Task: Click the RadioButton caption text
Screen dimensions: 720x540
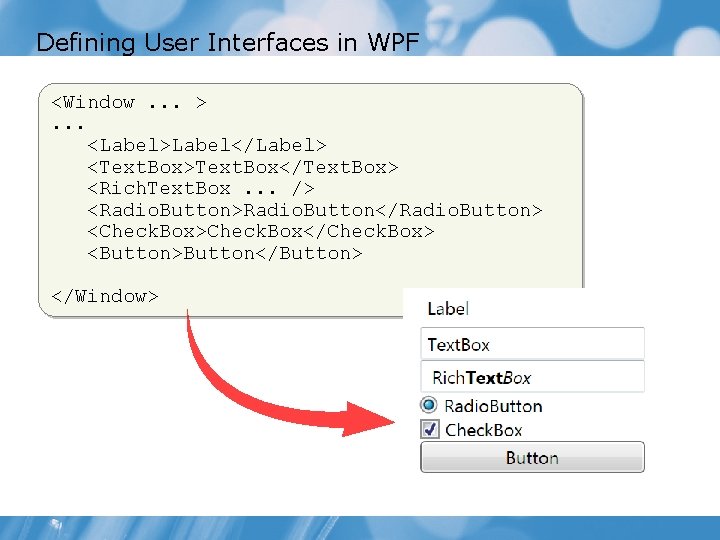Action: point(493,406)
